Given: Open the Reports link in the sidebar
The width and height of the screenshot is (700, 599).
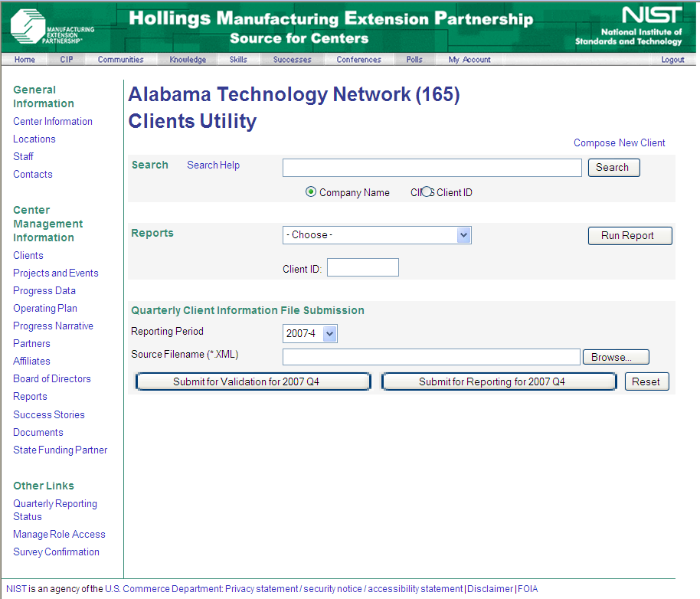Looking at the screenshot, I should point(30,396).
